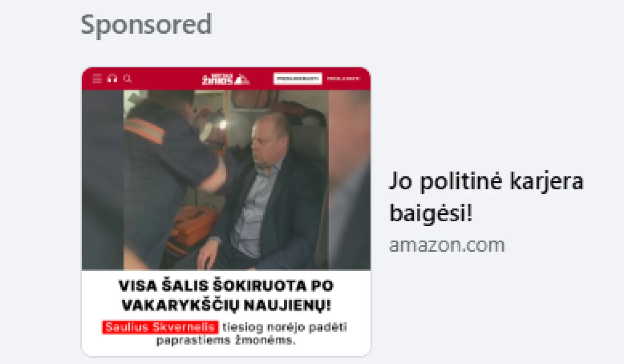Image resolution: width=624 pixels, height=364 pixels.
Task: Click the 'Sponsored' section label
Action: click(146, 24)
